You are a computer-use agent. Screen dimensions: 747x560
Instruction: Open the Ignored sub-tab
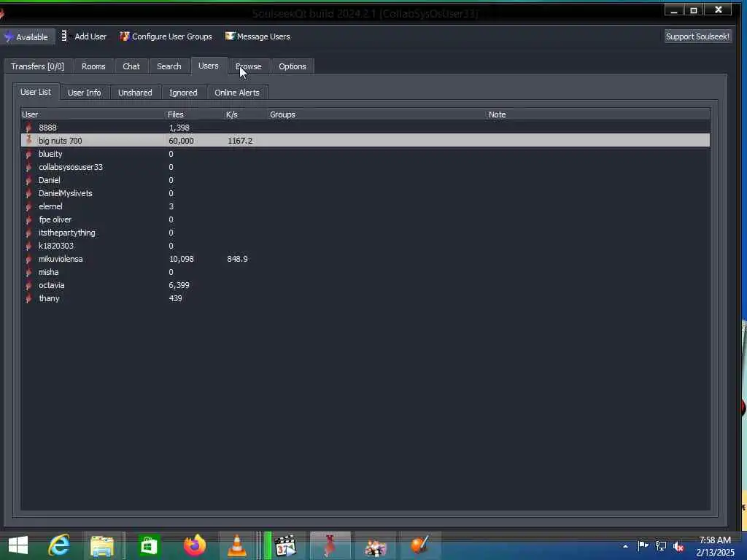[x=183, y=93]
